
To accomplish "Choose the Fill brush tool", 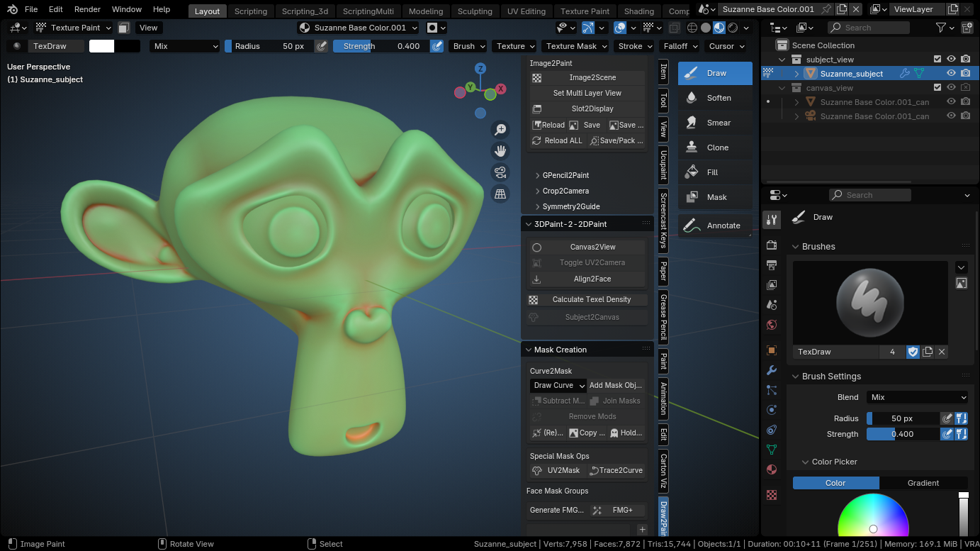I will click(714, 172).
